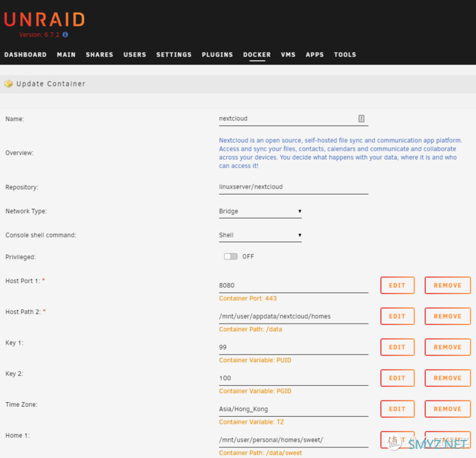Click the Name field containing nextcloud
Screen dimensions: 476x458
(293, 119)
